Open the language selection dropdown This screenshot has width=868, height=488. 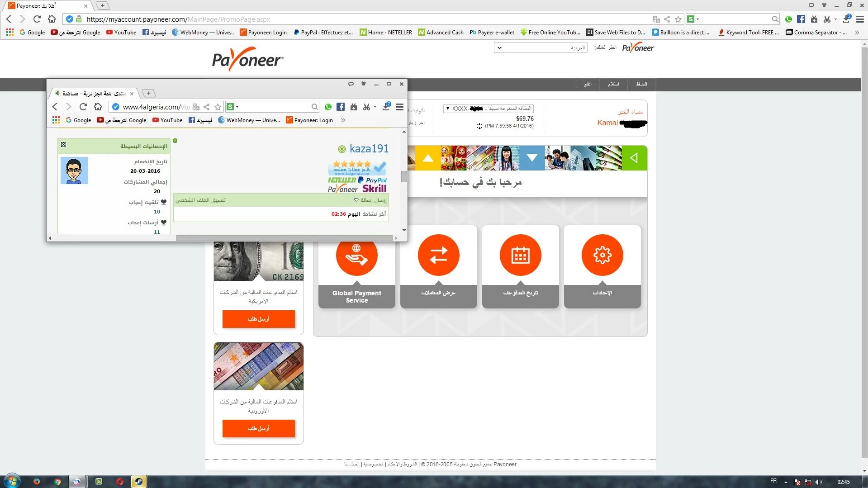coord(541,47)
